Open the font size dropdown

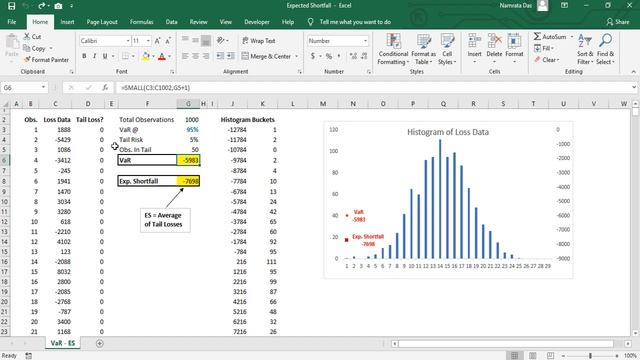coord(148,41)
